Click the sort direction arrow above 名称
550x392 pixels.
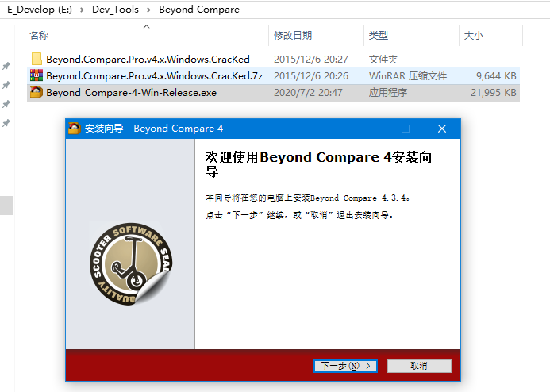click(147, 27)
